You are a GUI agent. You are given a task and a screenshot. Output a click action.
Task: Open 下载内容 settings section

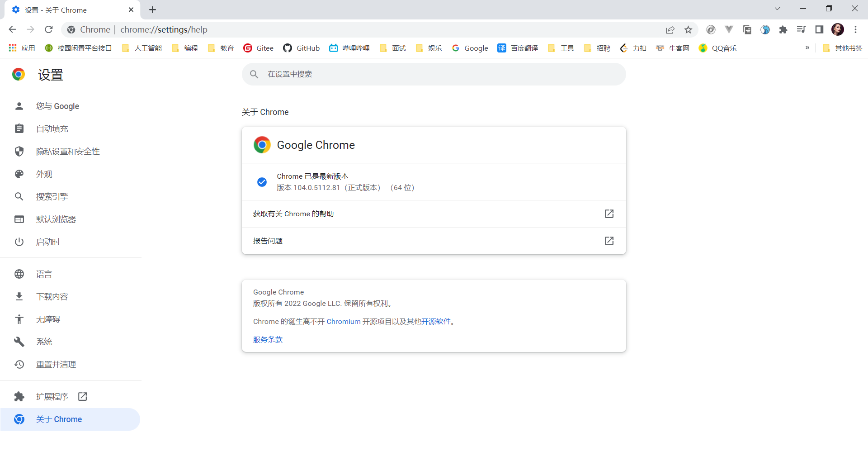[70, 297]
